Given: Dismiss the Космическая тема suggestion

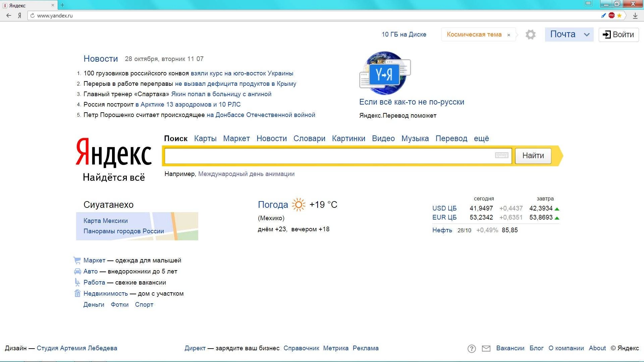Looking at the screenshot, I should pyautogui.click(x=509, y=35).
